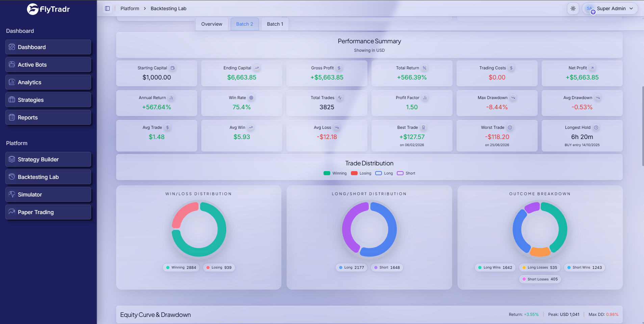Click the Gross Profit dollar icon
644x324 pixels.
[x=339, y=68]
